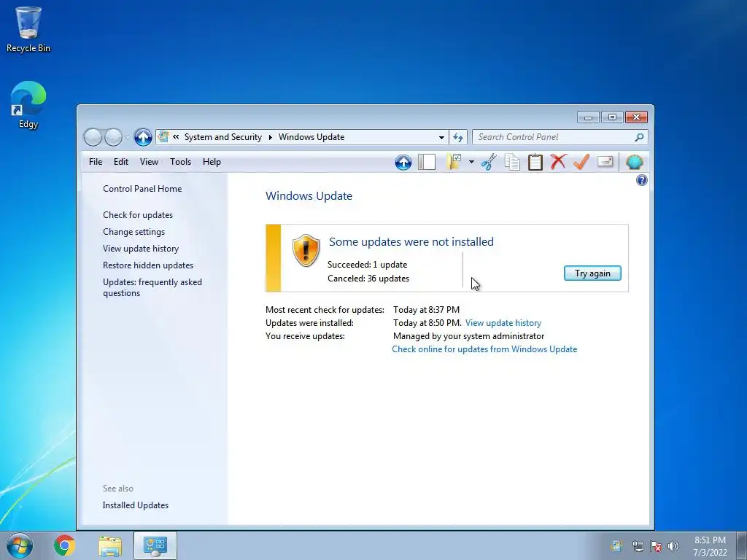Click the Refresh button beside address bar
The width and height of the screenshot is (747, 560).
pyautogui.click(x=458, y=137)
